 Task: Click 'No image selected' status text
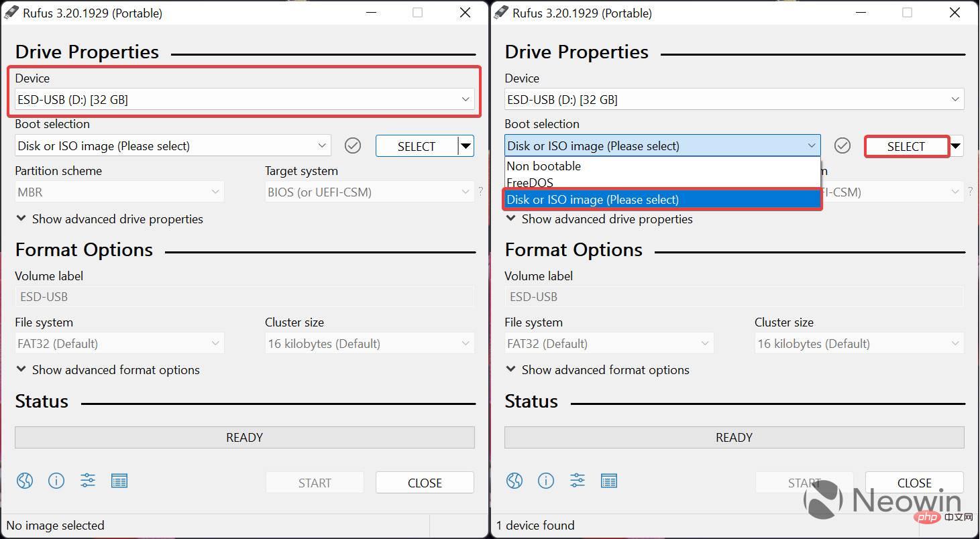pyautogui.click(x=55, y=525)
